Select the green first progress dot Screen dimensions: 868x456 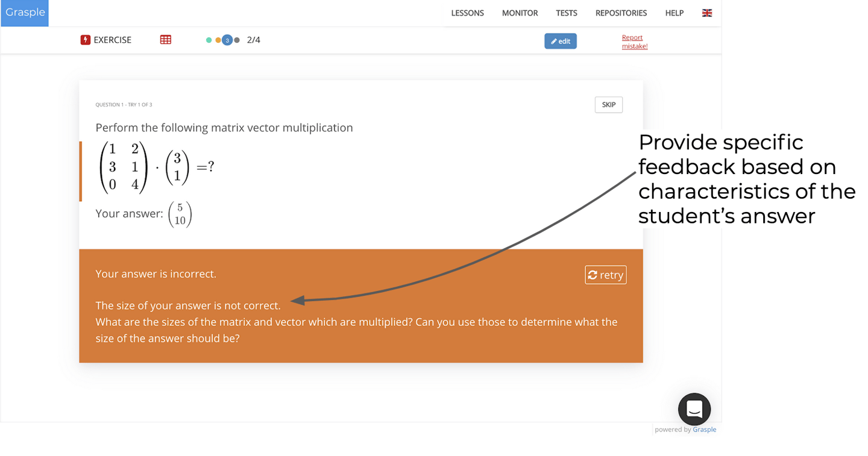click(209, 40)
